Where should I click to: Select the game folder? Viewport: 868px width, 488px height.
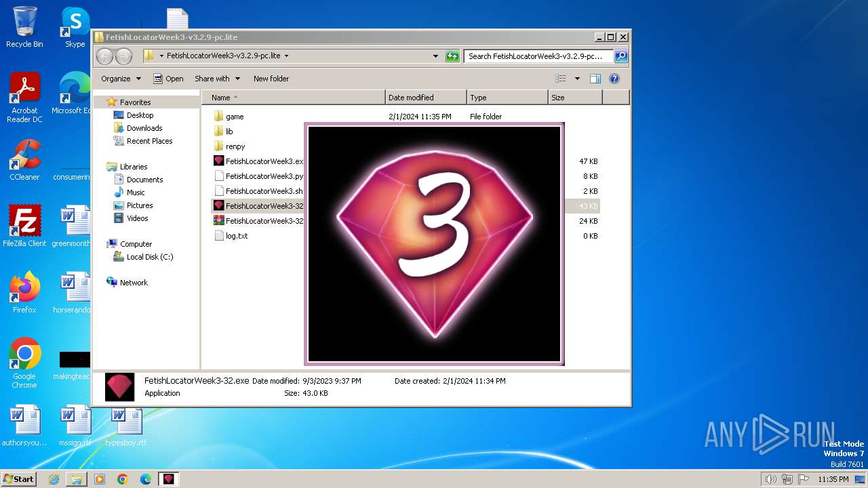tap(235, 117)
